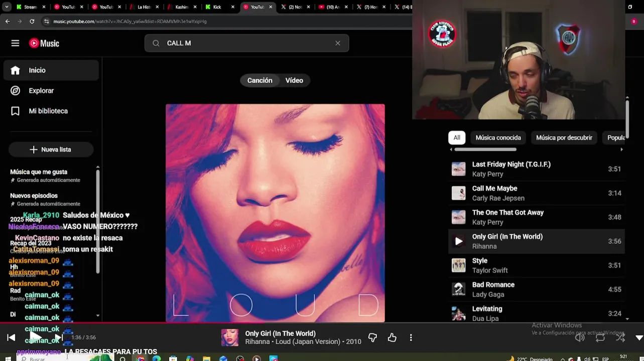Select the All filter chip
Viewport: 644px width, 361px height.
[x=457, y=137]
